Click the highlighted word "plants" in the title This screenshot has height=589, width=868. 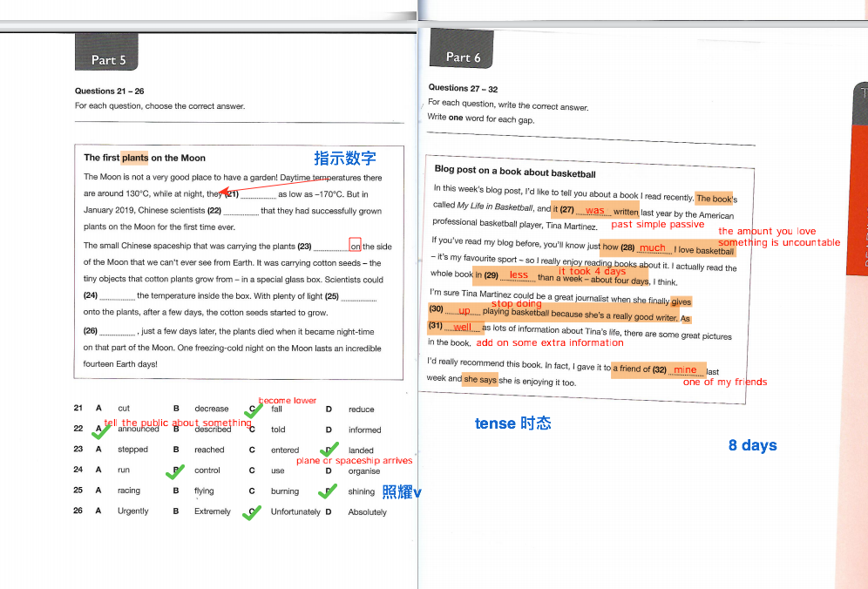[135, 158]
